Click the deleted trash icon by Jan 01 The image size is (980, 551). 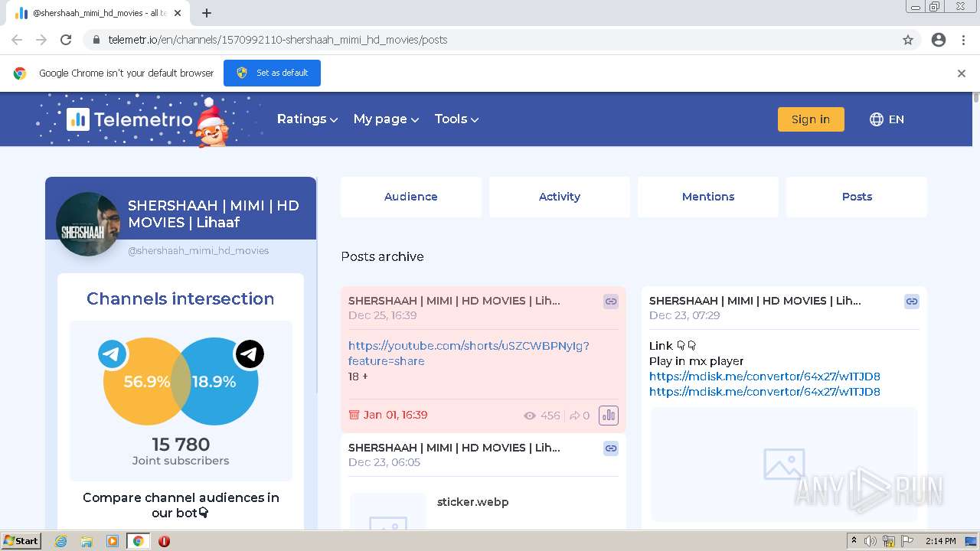(x=354, y=415)
